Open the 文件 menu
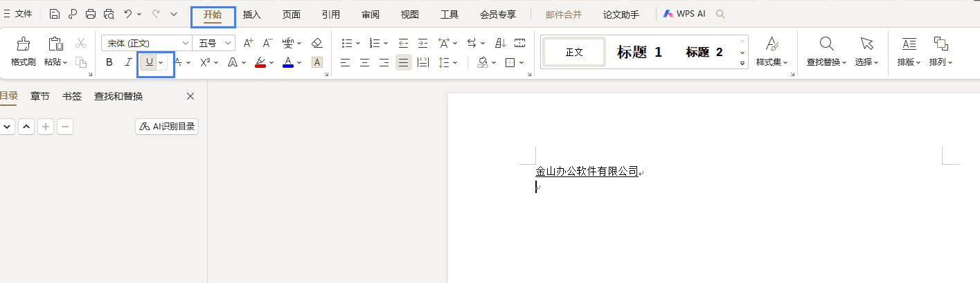This screenshot has width=980, height=283. 19,14
